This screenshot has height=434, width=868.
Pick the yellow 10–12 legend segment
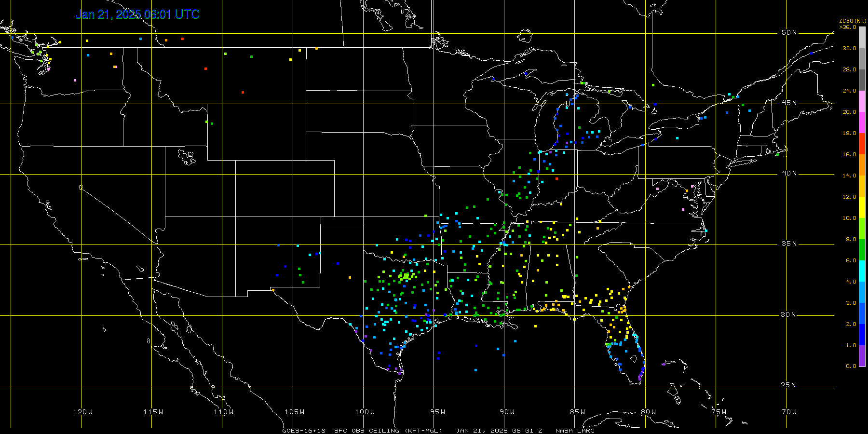862,207
